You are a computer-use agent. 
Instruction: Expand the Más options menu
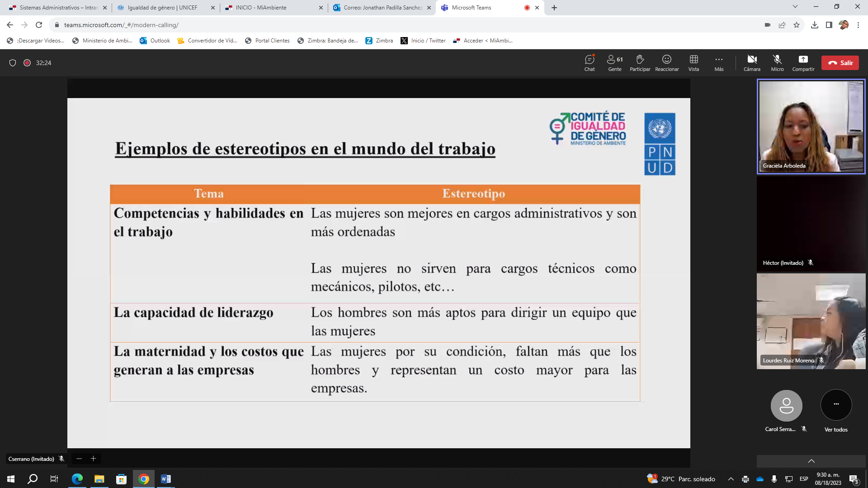point(719,63)
